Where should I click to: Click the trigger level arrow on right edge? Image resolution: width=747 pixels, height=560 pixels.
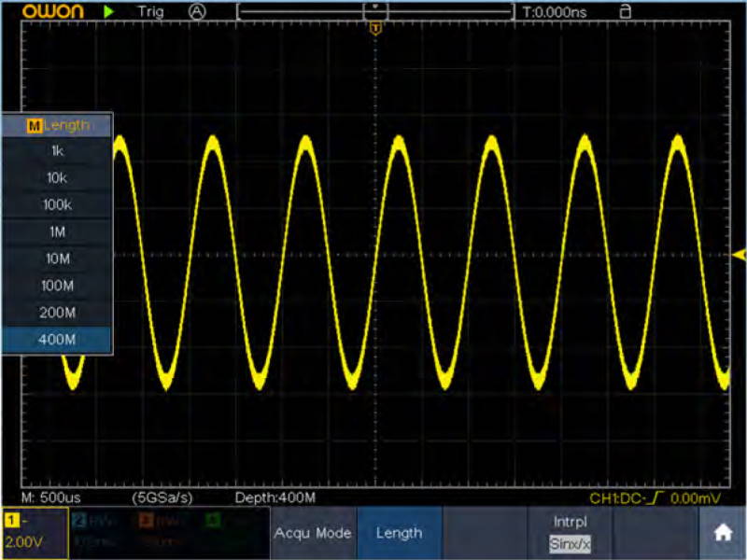[740, 255]
